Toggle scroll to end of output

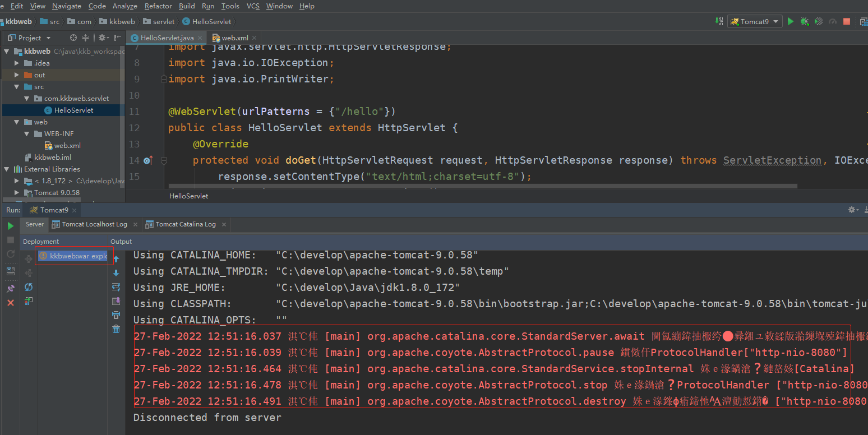click(116, 301)
